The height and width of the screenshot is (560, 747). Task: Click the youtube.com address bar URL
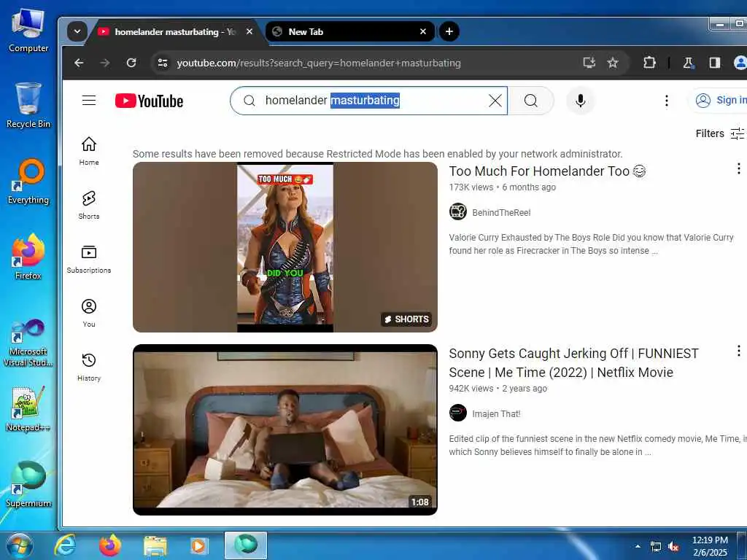(x=319, y=63)
